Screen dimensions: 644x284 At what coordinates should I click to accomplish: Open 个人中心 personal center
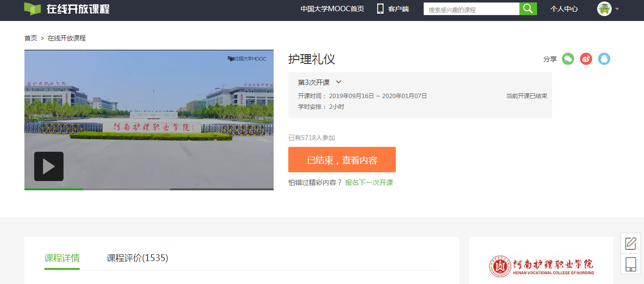tap(564, 9)
